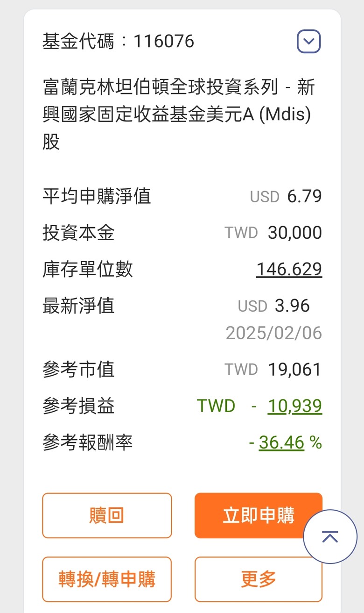Viewport: 364px width, 613px height.
Task: Select the 轉換/轉申購 button
Action: tap(107, 579)
